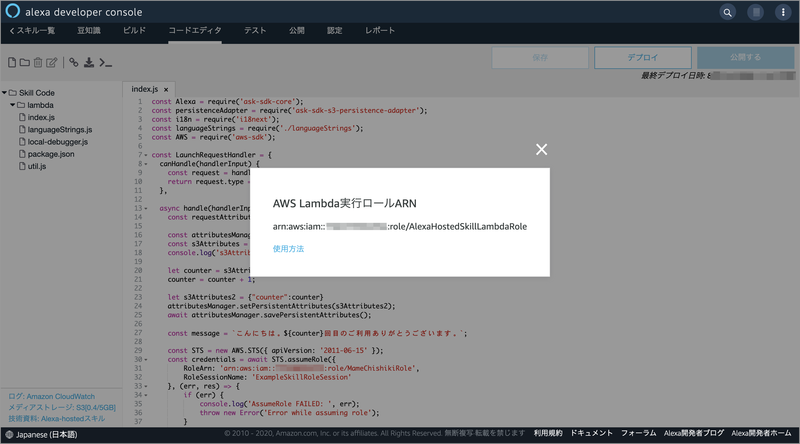Screen dimensions: 800x444
Task: Click the rename edit icon in toolbar
Action: [52, 62]
